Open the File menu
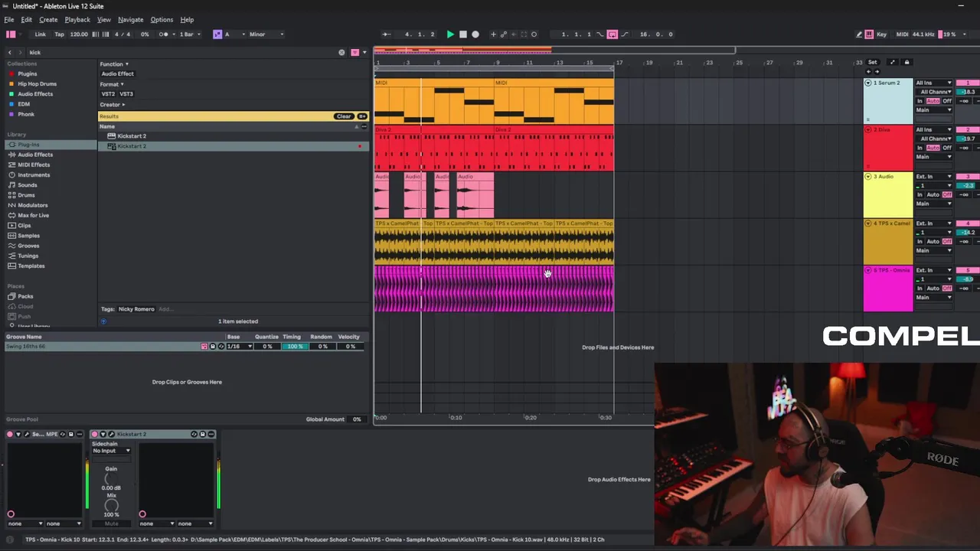 coord(9,20)
